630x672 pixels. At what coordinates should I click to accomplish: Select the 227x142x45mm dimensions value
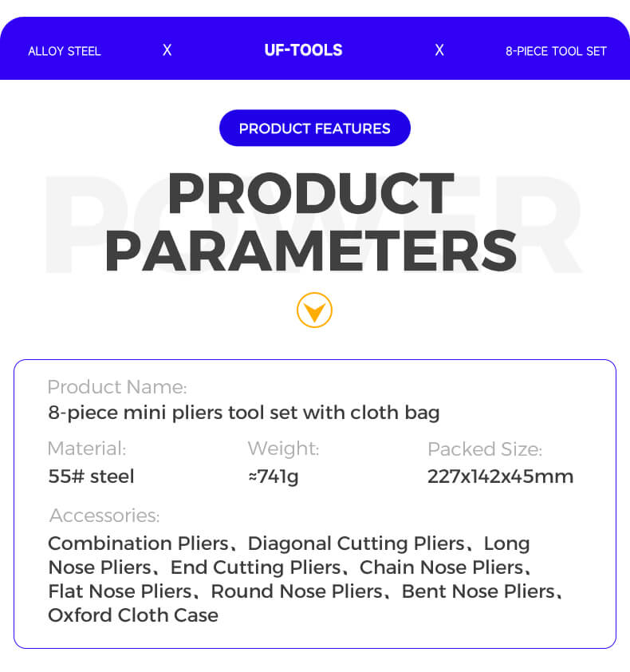pos(500,476)
